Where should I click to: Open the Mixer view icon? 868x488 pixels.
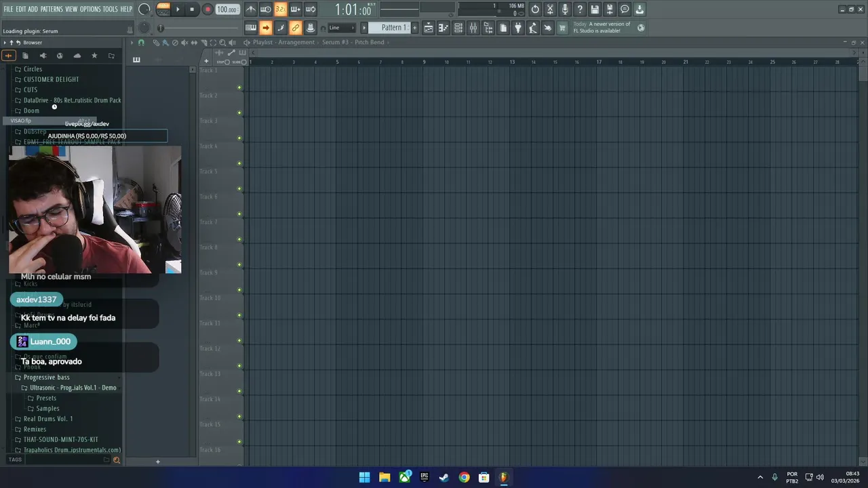click(473, 28)
